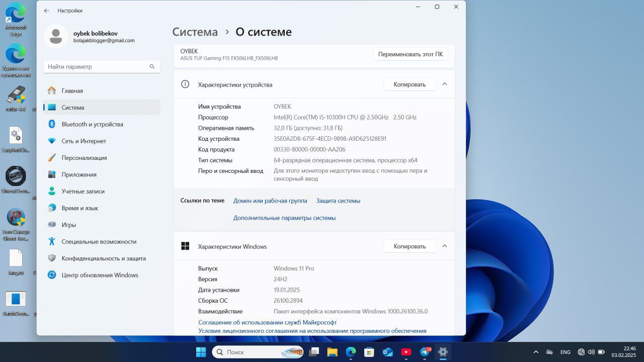Click the Учетные записи person icon

click(x=52, y=191)
